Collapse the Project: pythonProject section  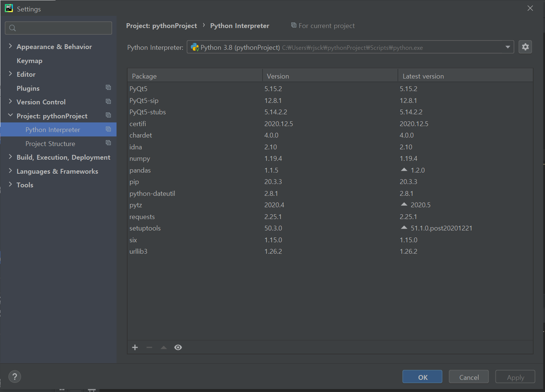(10, 115)
